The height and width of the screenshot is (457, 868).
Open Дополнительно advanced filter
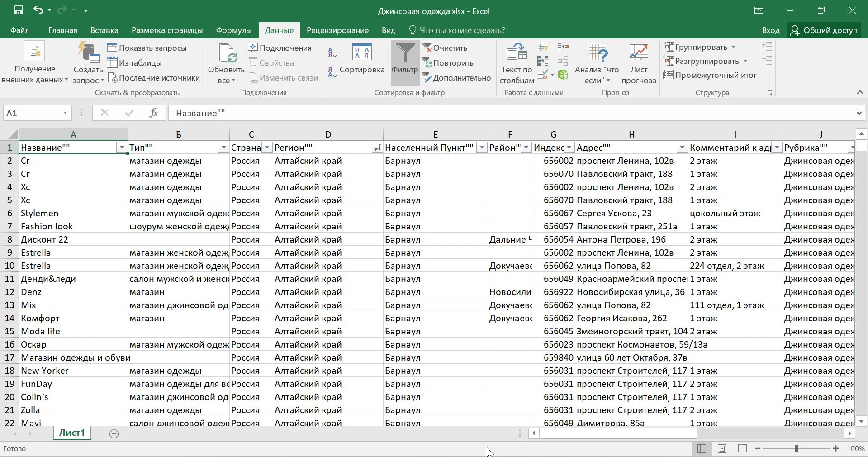pos(456,78)
